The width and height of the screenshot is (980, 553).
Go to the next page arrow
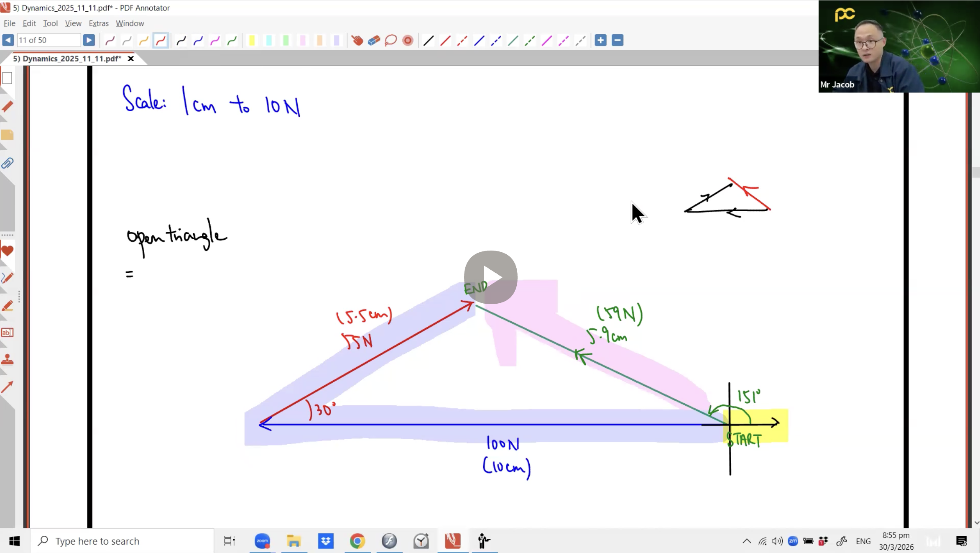pos(89,40)
